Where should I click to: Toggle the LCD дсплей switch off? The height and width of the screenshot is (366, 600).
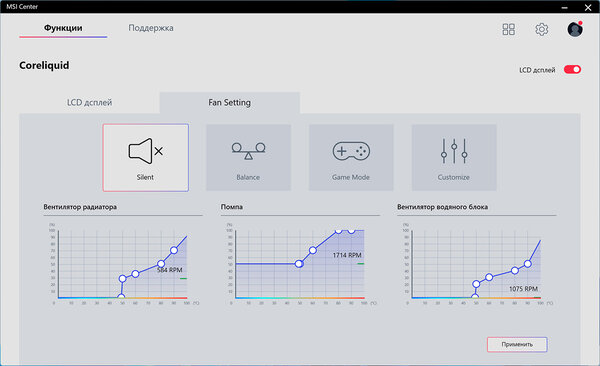point(572,69)
